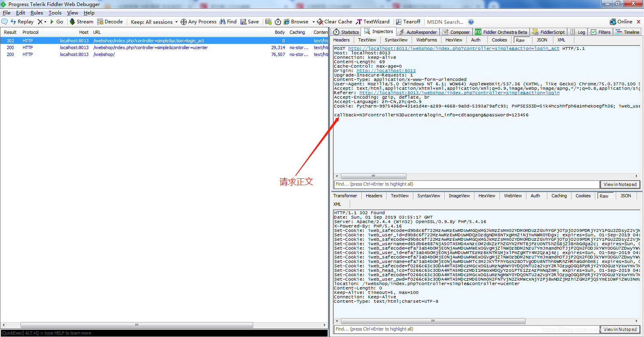This screenshot has width=644, height=337.
Task: Select response Transformer tab
Action: (x=345, y=196)
